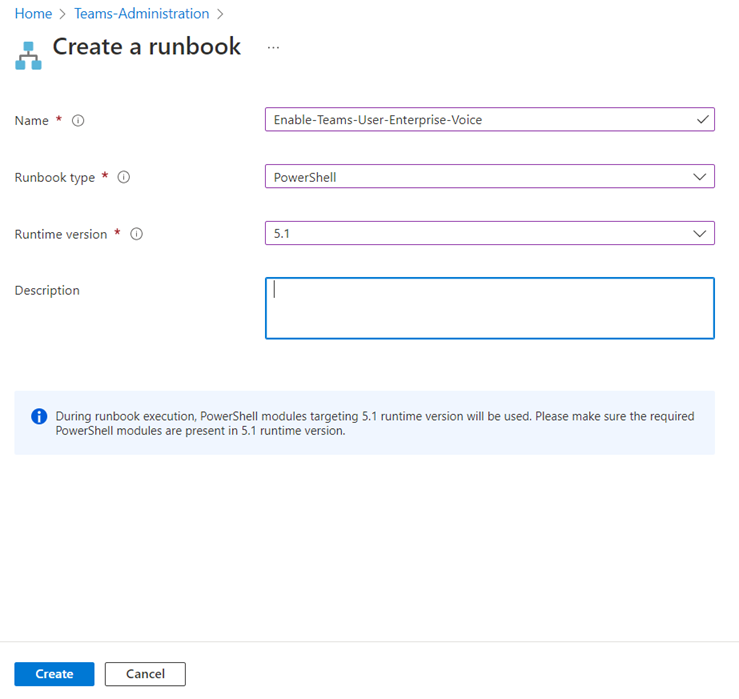739x699 pixels.
Task: Click the Description field label
Action: 47,290
